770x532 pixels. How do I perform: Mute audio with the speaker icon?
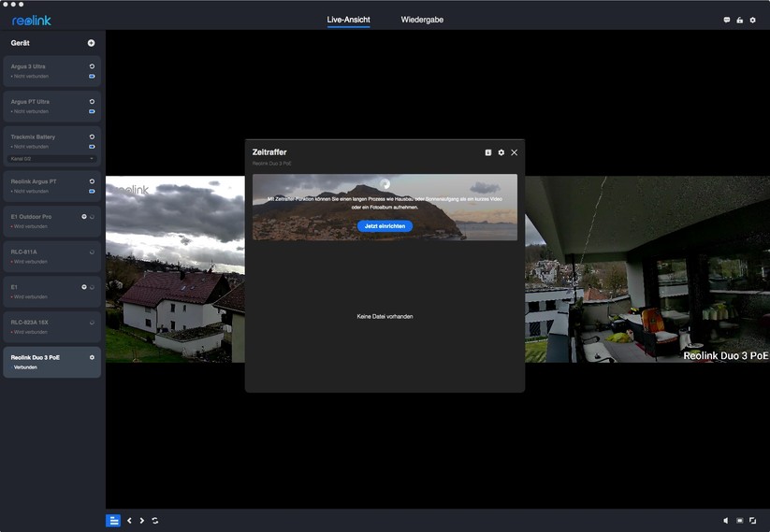pos(725,521)
